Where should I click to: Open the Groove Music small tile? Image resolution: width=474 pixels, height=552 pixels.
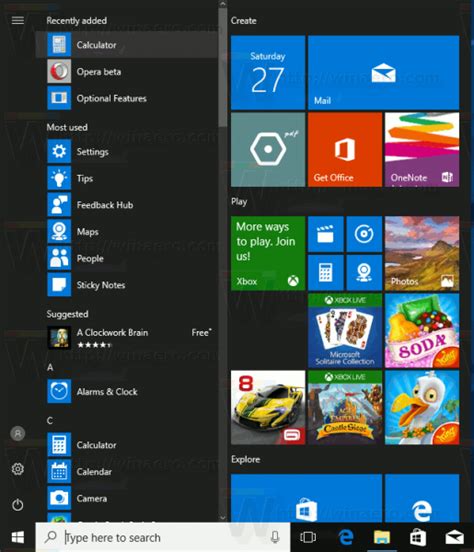tap(364, 234)
